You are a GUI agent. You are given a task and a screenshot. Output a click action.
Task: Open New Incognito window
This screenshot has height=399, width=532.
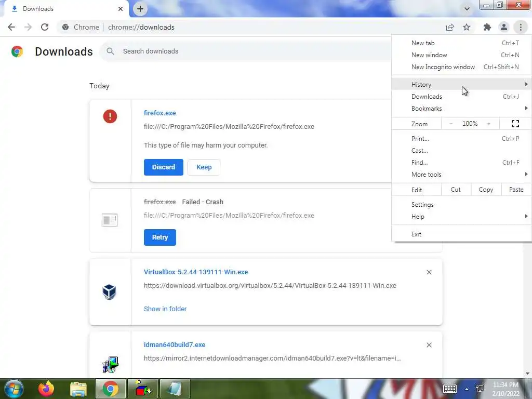coord(461,67)
